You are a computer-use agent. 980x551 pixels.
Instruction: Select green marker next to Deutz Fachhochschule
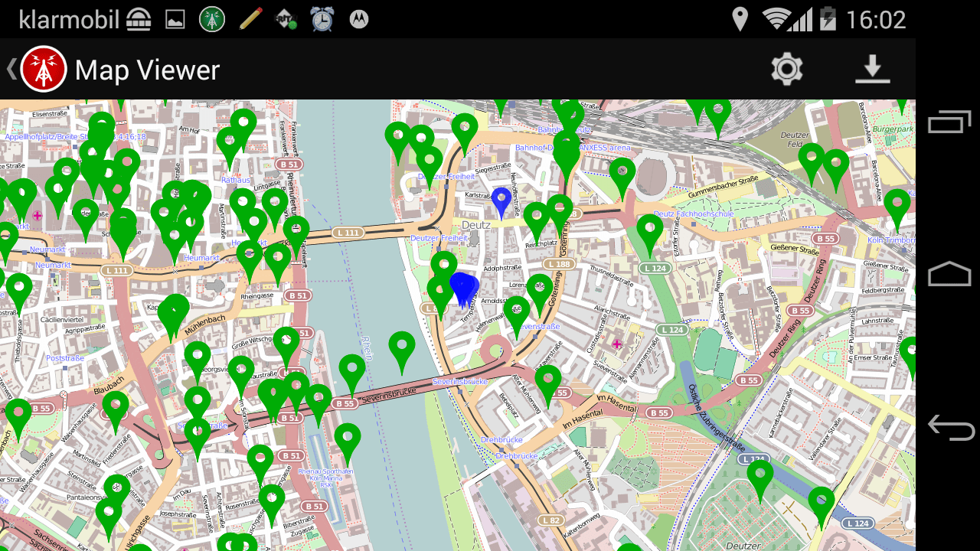650,235
